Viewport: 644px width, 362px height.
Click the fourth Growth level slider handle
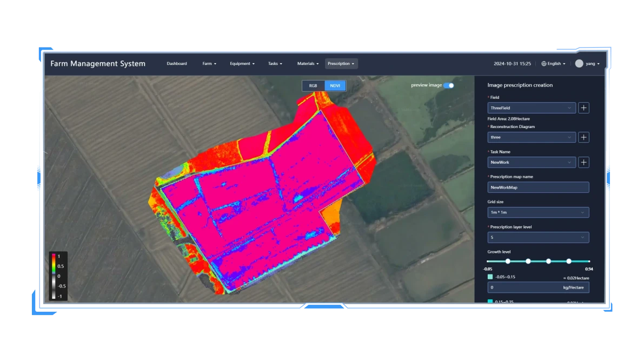pos(569,261)
